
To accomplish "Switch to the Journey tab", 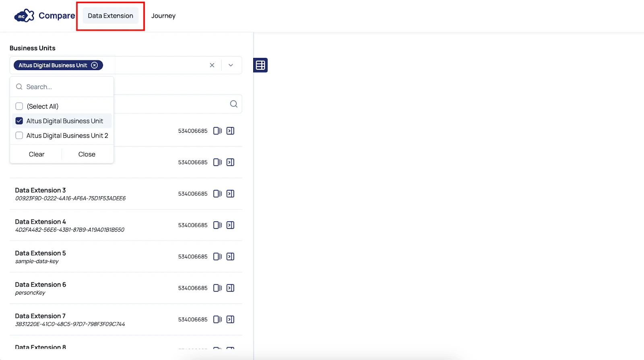I will point(163,16).
